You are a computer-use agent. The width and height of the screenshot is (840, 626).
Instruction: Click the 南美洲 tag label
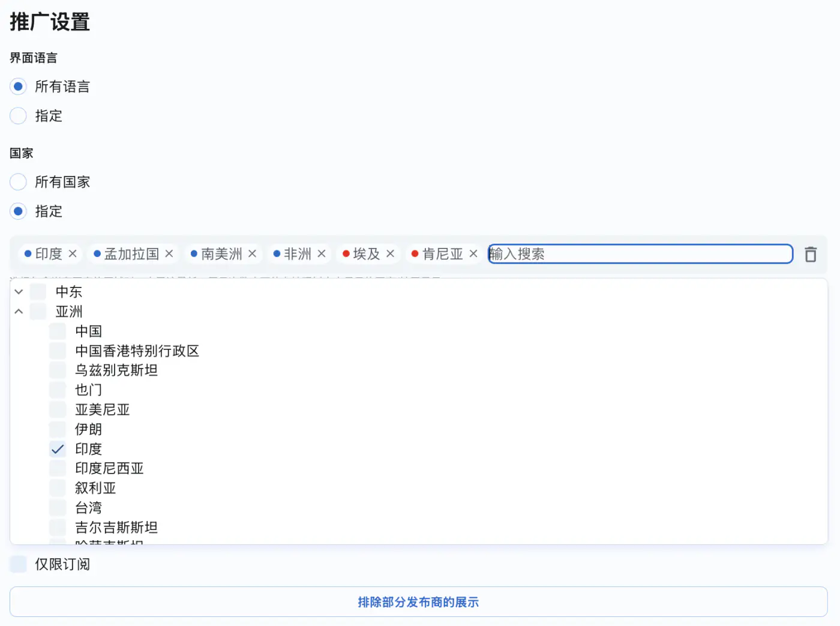pyautogui.click(x=222, y=254)
